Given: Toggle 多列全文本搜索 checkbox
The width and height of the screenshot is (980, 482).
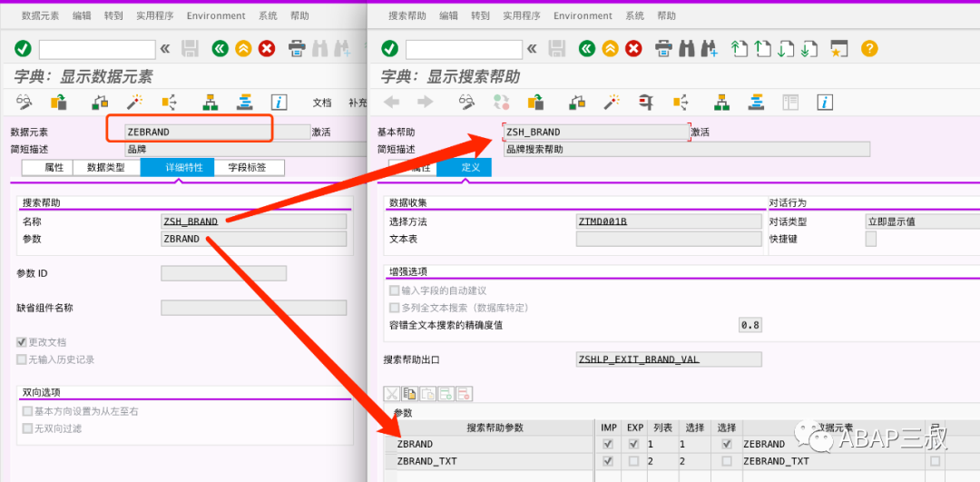Looking at the screenshot, I should [x=395, y=308].
